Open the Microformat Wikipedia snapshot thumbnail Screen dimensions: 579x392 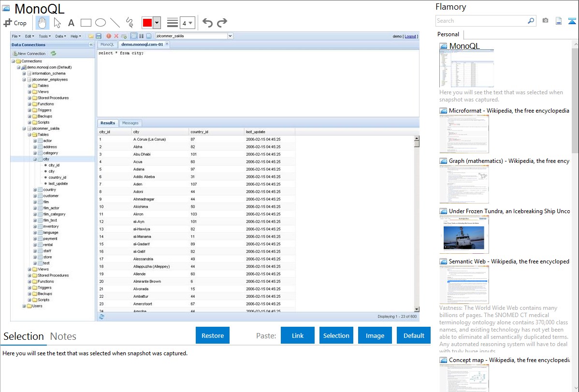pos(464,134)
